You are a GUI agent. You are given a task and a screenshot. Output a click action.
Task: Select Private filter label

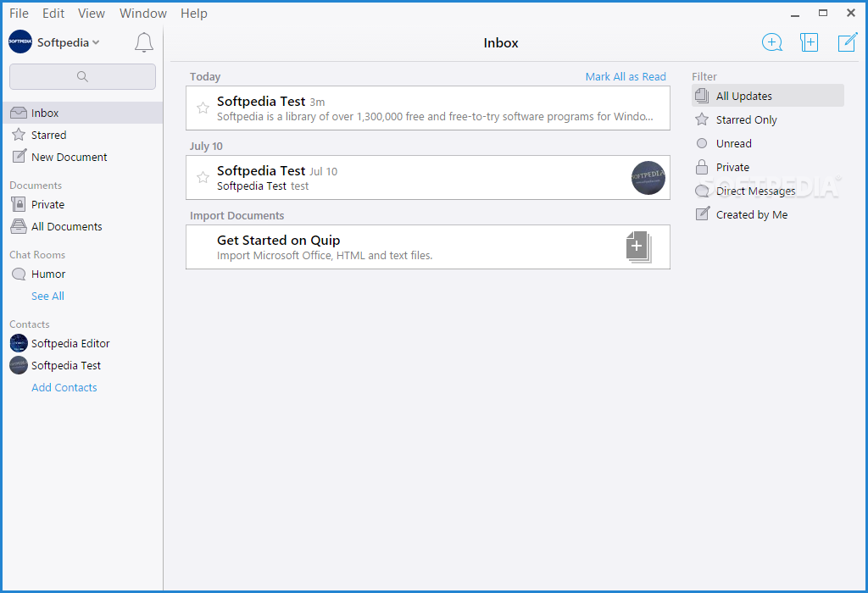pyautogui.click(x=732, y=167)
